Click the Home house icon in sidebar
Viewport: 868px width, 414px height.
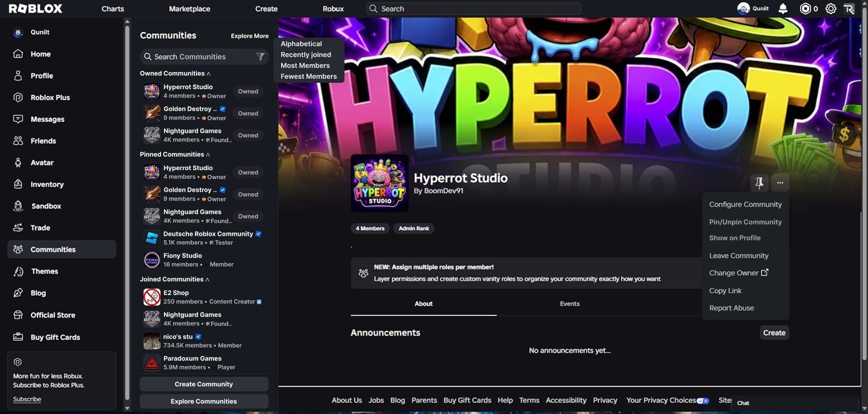(x=18, y=54)
